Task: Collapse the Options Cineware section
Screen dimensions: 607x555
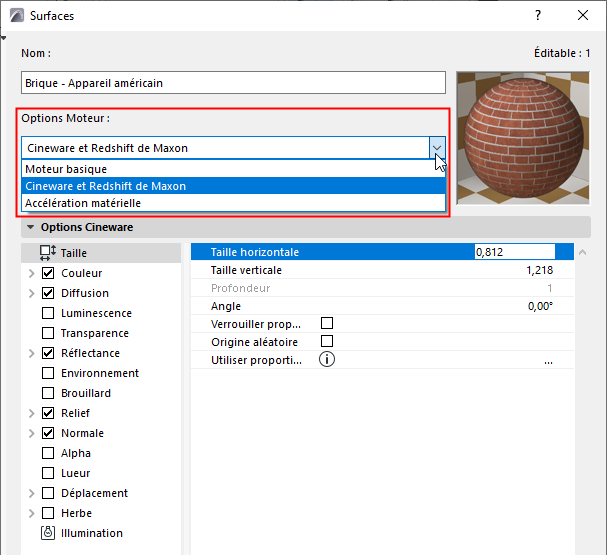Action: 30,227
